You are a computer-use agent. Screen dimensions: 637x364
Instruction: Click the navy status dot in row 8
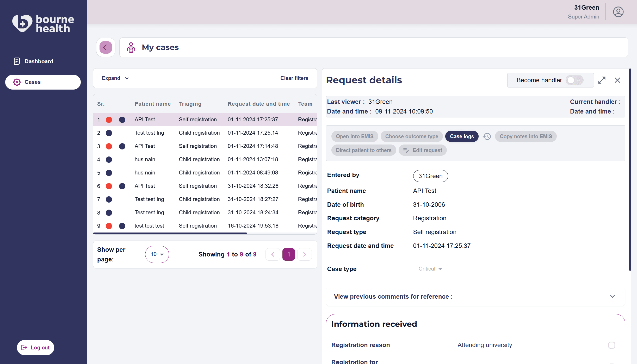click(x=109, y=213)
